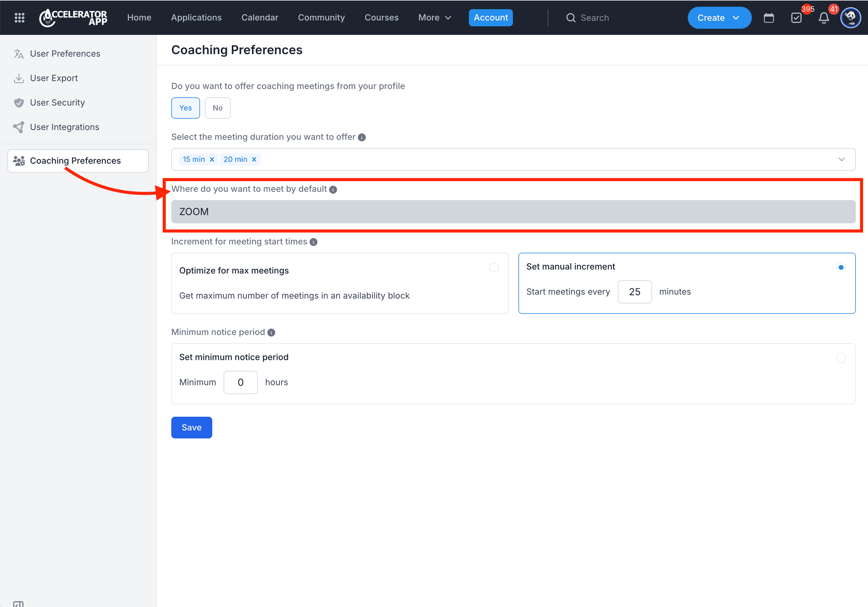868x607 pixels.
Task: Remove the 20 min duration tag
Action: [254, 160]
